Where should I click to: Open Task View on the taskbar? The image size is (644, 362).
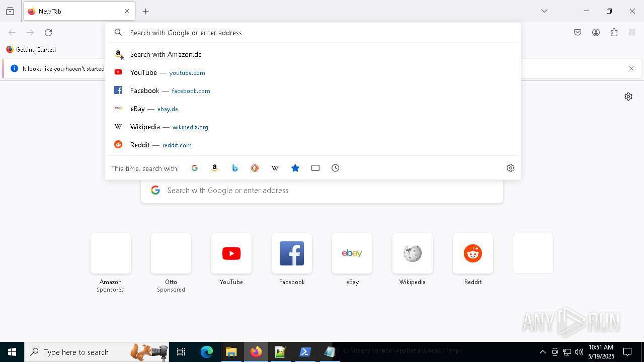(x=181, y=352)
